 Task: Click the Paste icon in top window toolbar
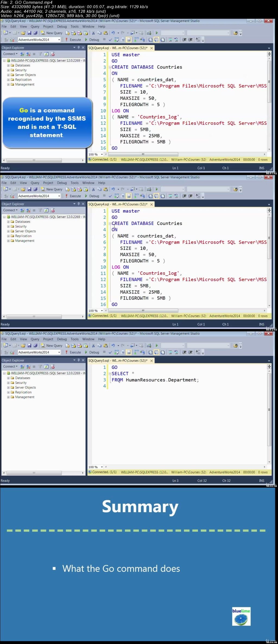point(106,33)
